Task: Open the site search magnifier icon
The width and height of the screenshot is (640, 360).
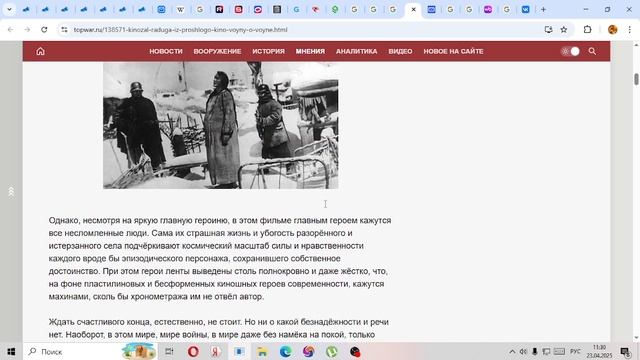Action: tap(592, 51)
